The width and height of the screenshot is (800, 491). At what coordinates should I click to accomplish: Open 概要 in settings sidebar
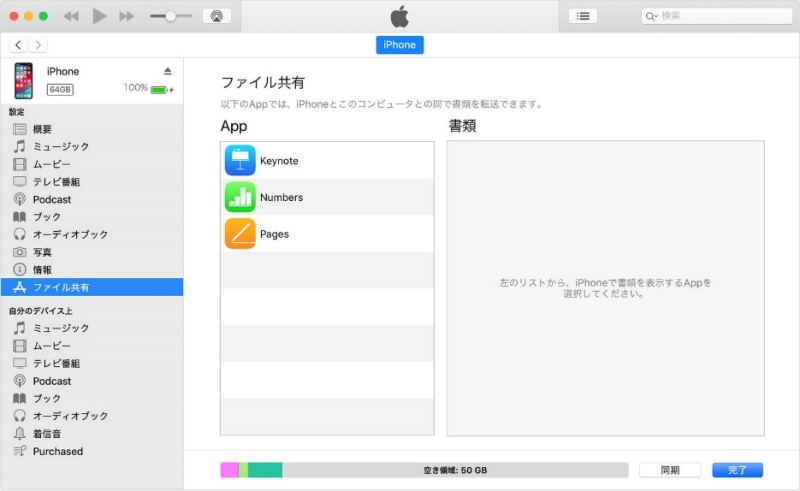(42, 129)
